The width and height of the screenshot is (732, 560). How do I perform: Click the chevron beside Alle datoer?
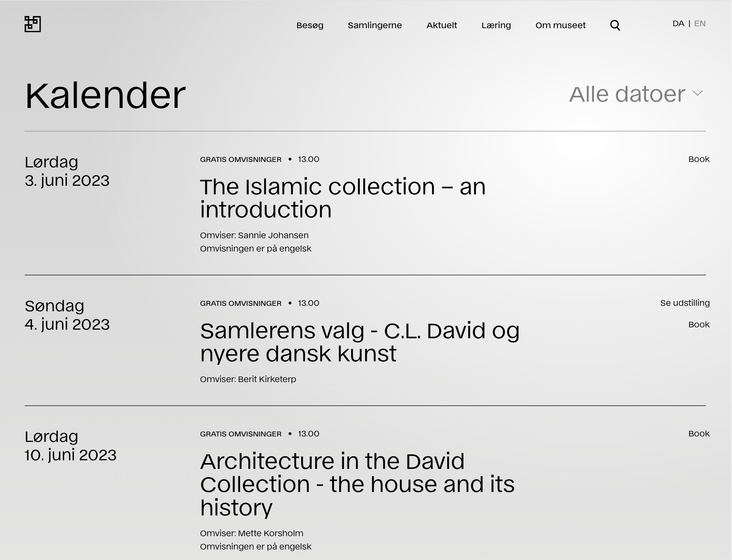(x=698, y=93)
